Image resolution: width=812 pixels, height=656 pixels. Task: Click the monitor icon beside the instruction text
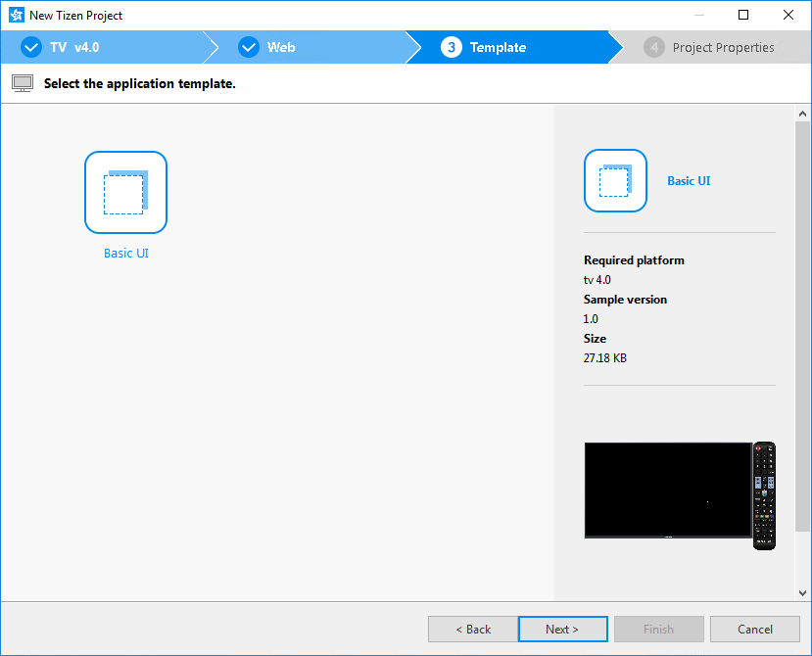pyautogui.click(x=22, y=83)
